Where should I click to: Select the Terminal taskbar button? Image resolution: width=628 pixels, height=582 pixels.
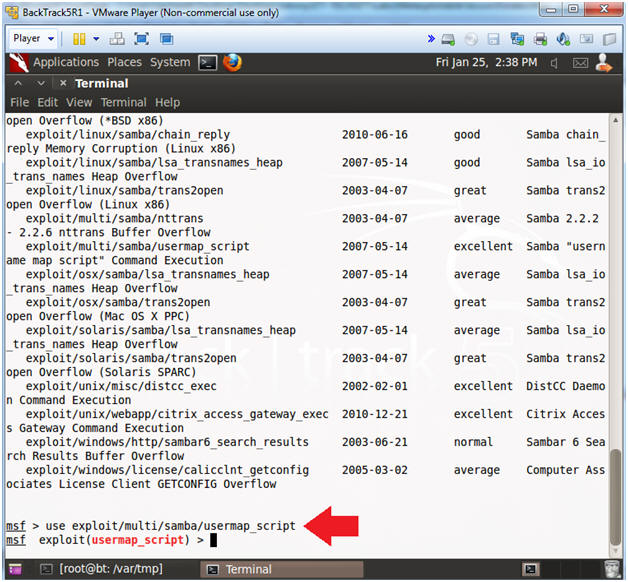click(x=282, y=569)
